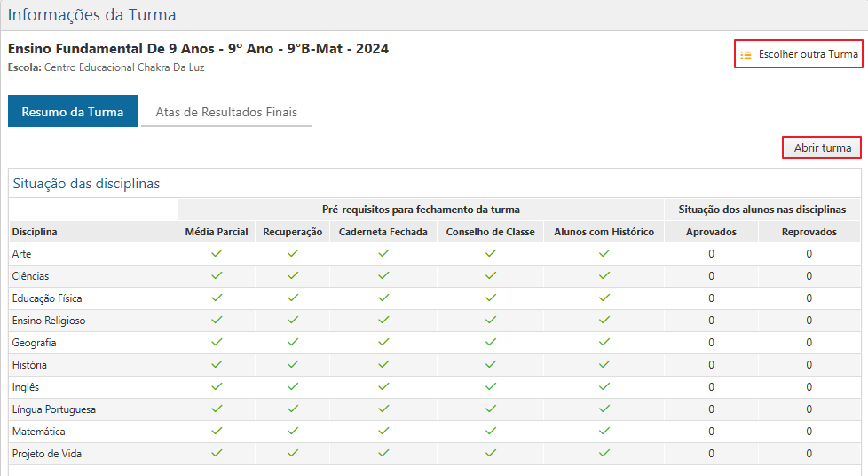Click the Caderneta Fechada column header
The height and width of the screenshot is (476, 868).
tap(383, 232)
